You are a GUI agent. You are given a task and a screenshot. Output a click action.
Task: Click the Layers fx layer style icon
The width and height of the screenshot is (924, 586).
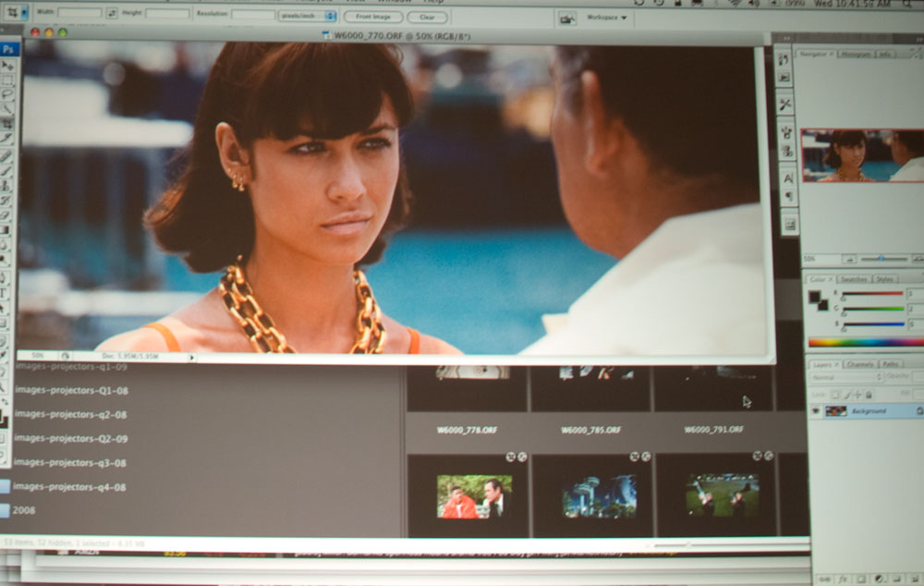tap(844, 580)
